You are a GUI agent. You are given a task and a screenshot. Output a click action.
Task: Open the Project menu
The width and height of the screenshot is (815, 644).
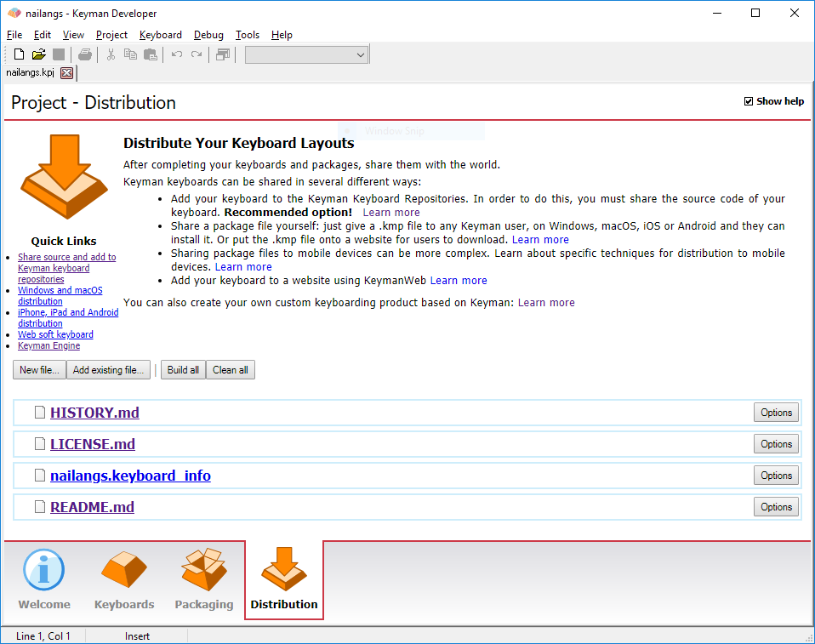(111, 35)
